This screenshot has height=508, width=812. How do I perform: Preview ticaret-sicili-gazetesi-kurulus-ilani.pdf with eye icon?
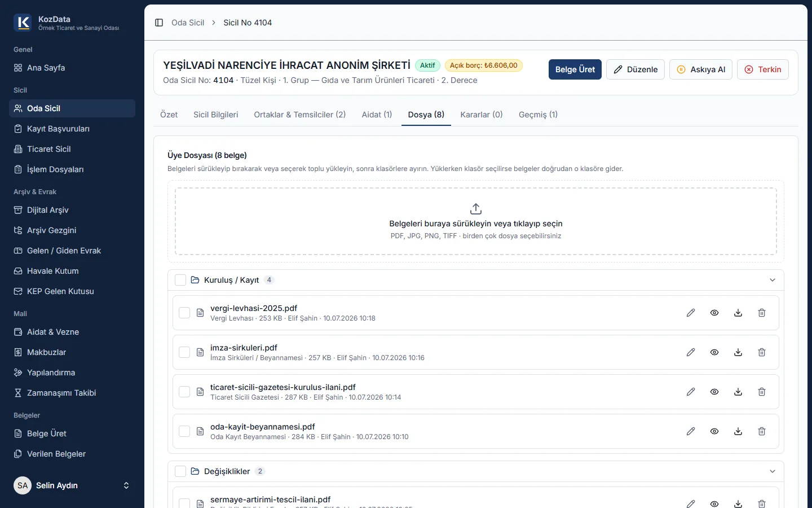point(714,392)
